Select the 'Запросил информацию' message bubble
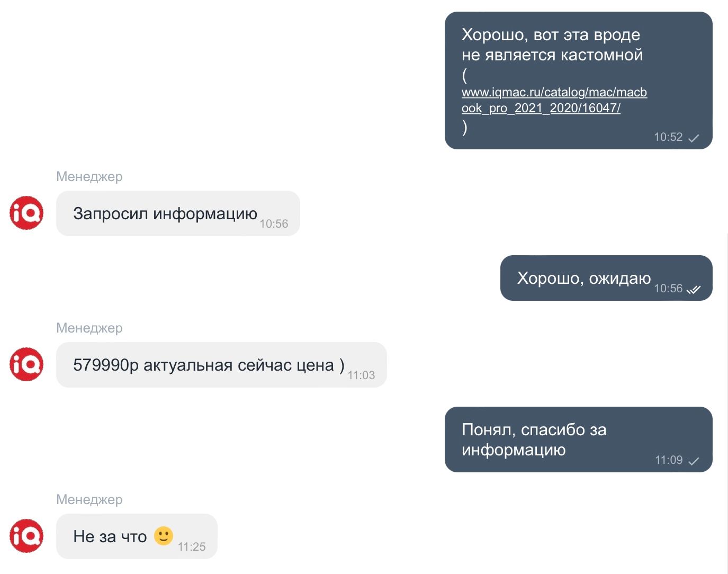Screen dimensions: 728x574 tap(178, 213)
